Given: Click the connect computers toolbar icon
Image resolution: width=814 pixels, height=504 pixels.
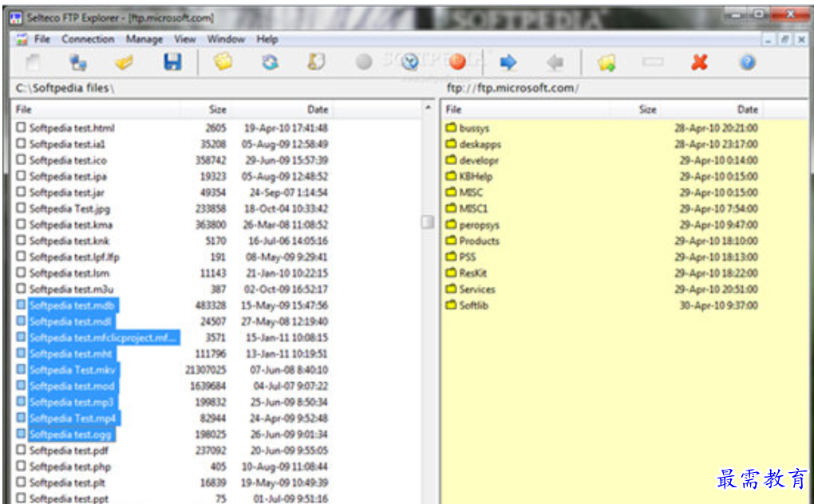Looking at the screenshot, I should click(78, 63).
